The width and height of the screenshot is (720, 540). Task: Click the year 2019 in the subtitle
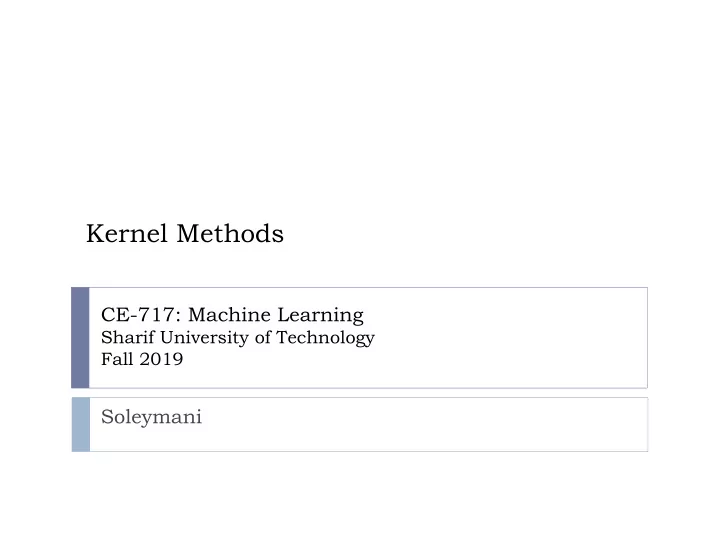coord(162,359)
